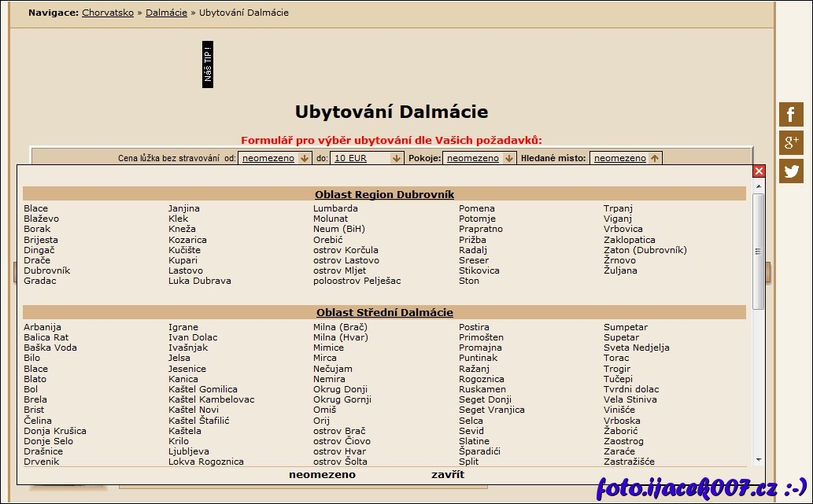Open Chorvatsko breadcrumb link
813x504 pixels.
(x=109, y=13)
